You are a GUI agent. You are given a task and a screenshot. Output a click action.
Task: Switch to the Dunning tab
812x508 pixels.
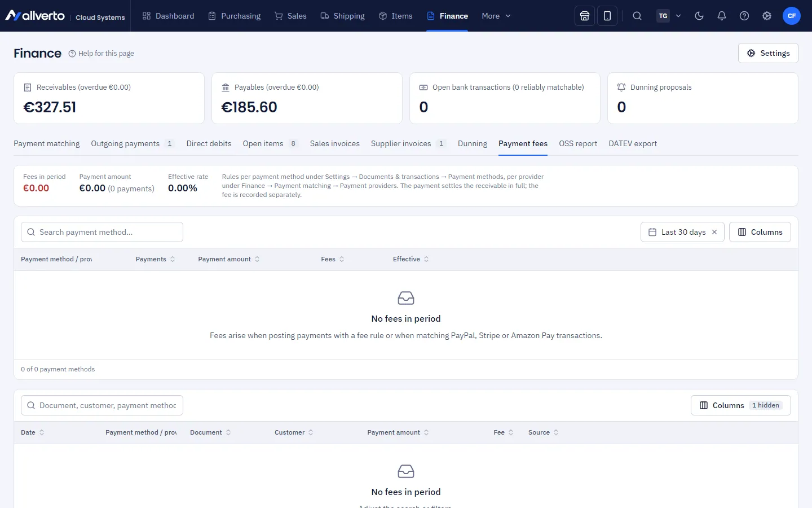click(x=473, y=143)
